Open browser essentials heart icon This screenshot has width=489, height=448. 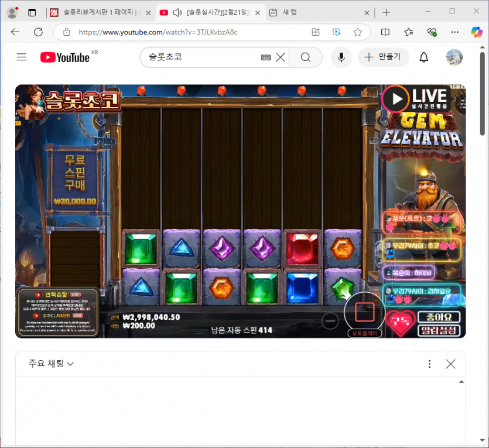coord(432,32)
